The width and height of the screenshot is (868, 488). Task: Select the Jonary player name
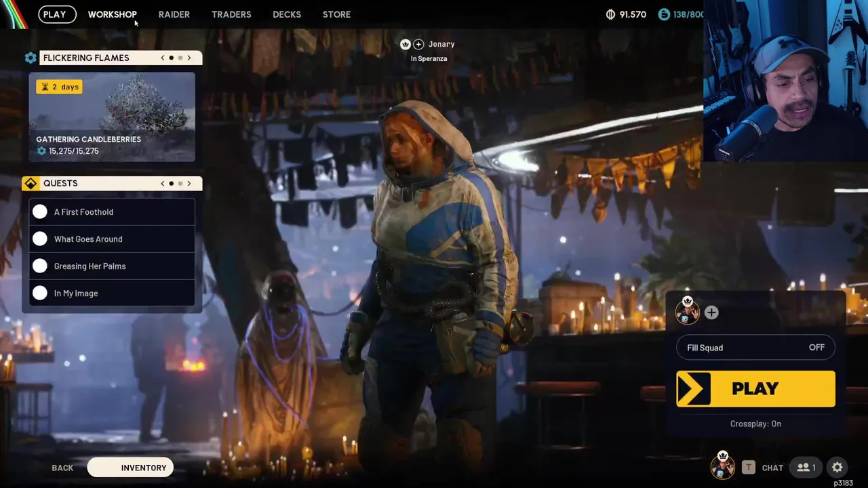(441, 44)
